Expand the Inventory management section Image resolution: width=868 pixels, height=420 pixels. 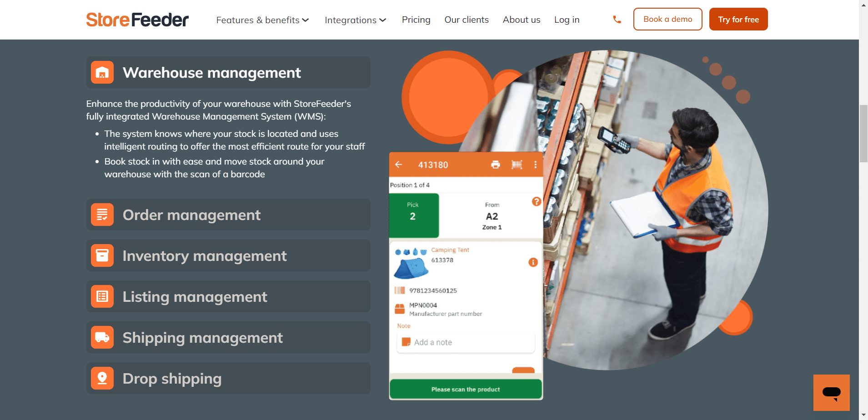[228, 255]
